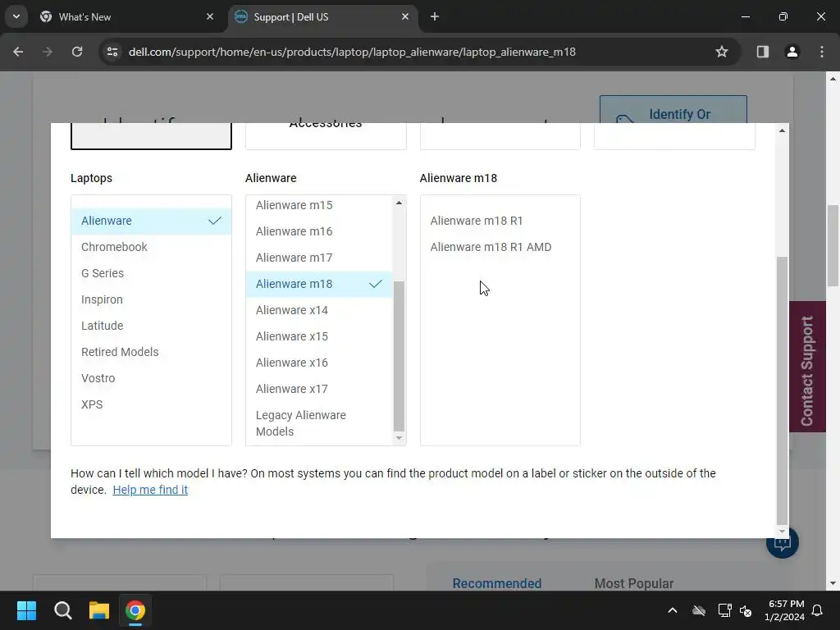Open Legacy Alienware Models
The width and height of the screenshot is (840, 630).
(319, 423)
